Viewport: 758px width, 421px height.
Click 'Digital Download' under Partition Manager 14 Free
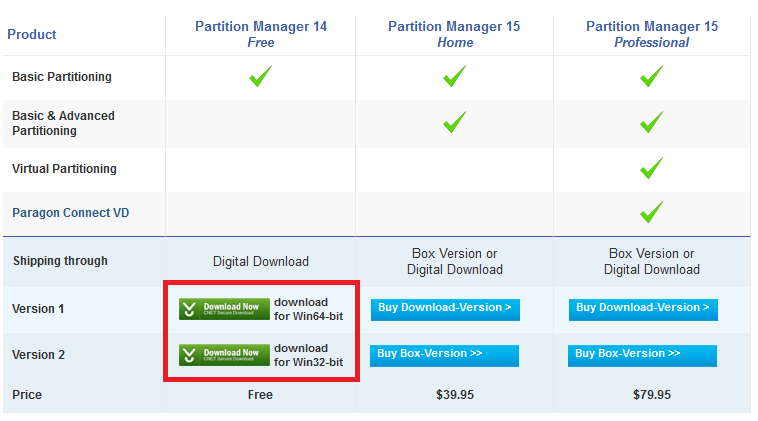click(x=261, y=261)
